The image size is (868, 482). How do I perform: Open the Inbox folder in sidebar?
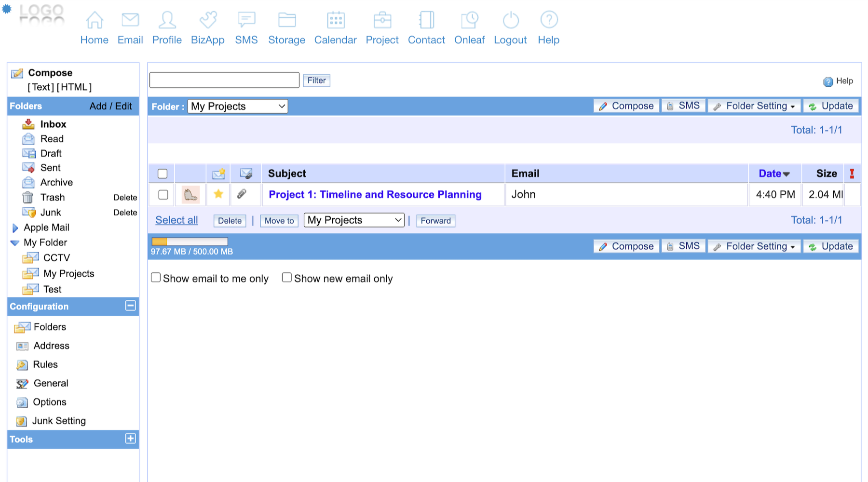pyautogui.click(x=53, y=124)
